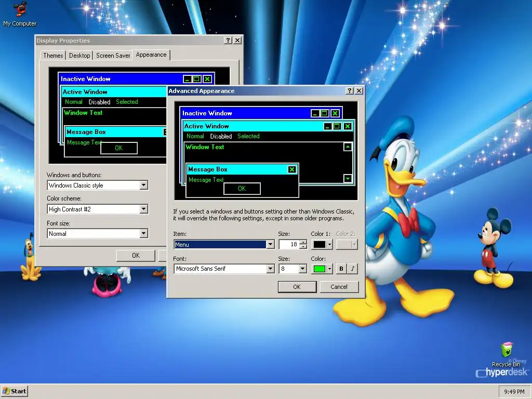Open the green font Color swatch picker
Viewport: 532px width, 399px height.
click(322, 269)
